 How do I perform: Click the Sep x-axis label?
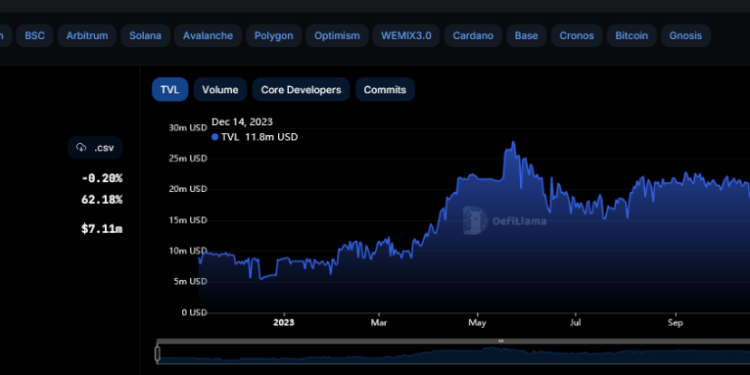(x=675, y=323)
